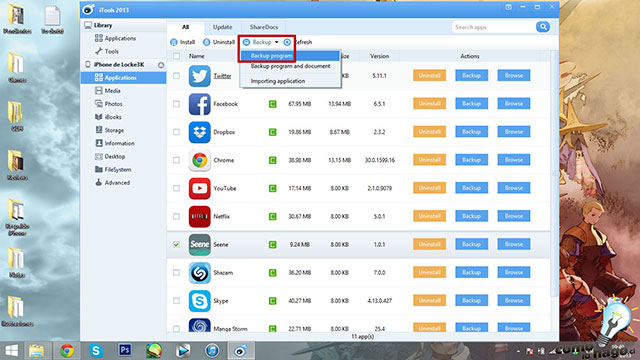Click the green share icon for Skype
Image resolution: width=640 pixels, height=360 pixels.
(272, 301)
